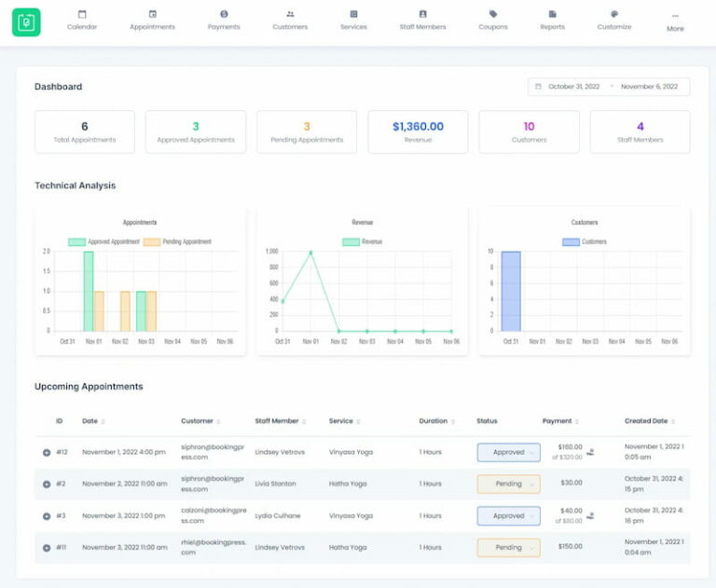Click the BookingPress logo icon
The height and width of the screenshot is (588, 716).
pos(26,22)
